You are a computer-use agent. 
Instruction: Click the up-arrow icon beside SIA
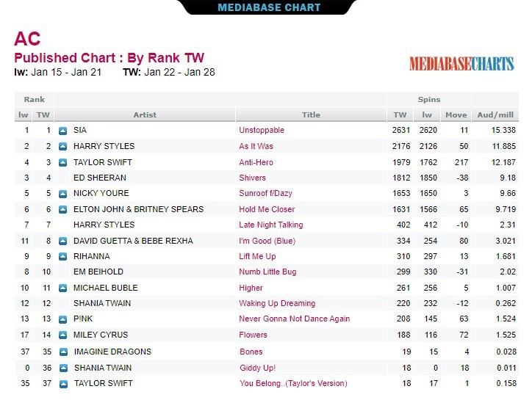pos(62,131)
